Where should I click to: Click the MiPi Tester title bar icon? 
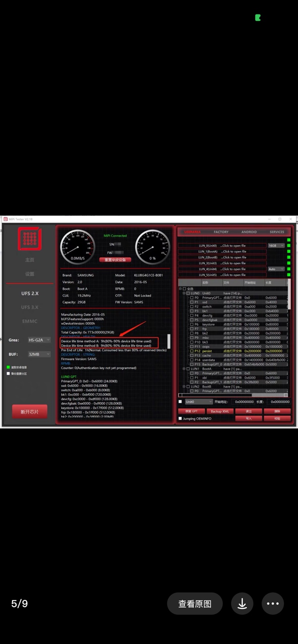pos(6,219)
